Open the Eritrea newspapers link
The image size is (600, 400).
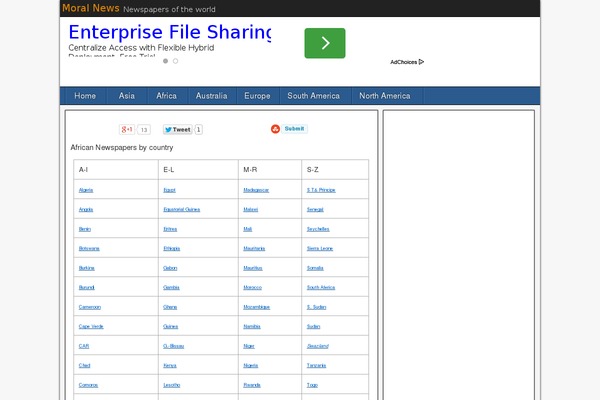click(170, 229)
